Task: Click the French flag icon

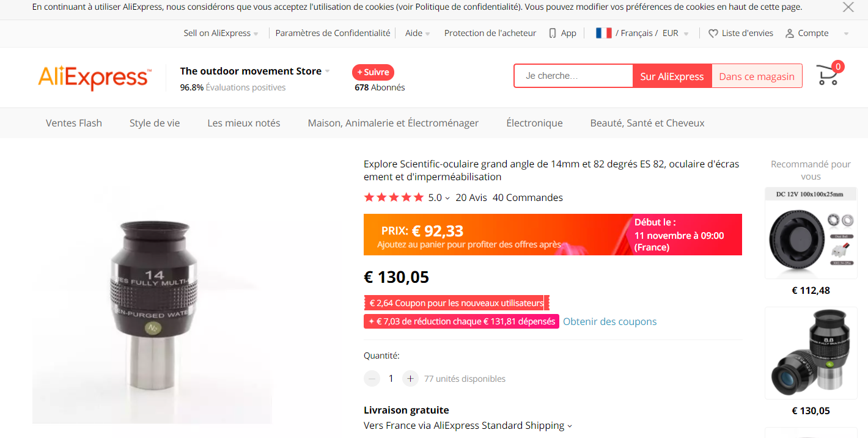Action: (603, 33)
